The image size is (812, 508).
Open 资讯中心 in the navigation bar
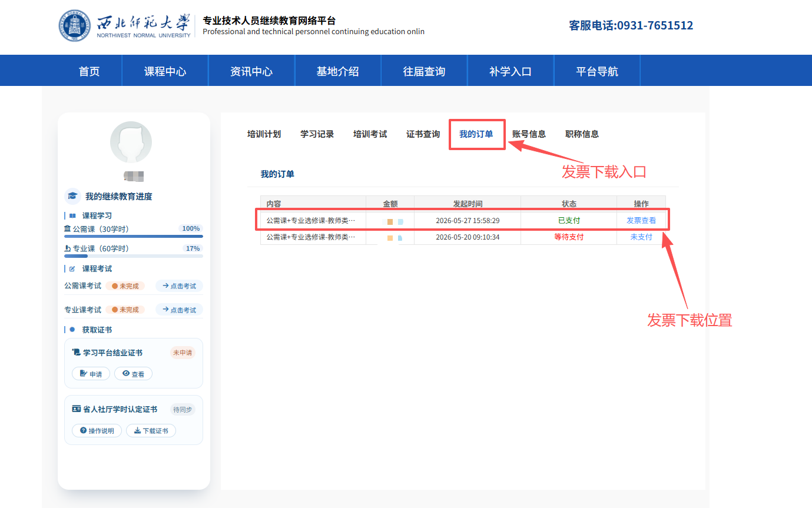click(x=251, y=71)
